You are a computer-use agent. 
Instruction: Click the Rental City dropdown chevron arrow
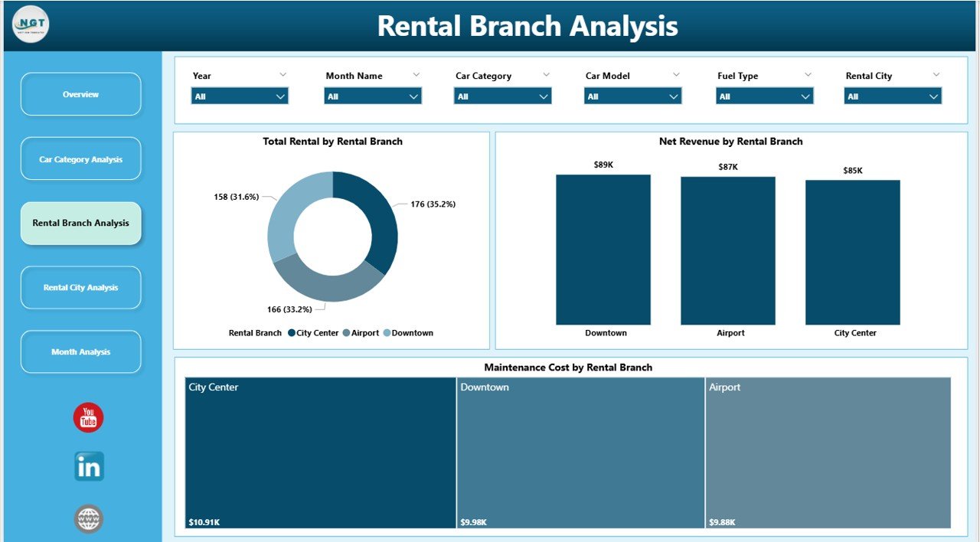point(937,74)
